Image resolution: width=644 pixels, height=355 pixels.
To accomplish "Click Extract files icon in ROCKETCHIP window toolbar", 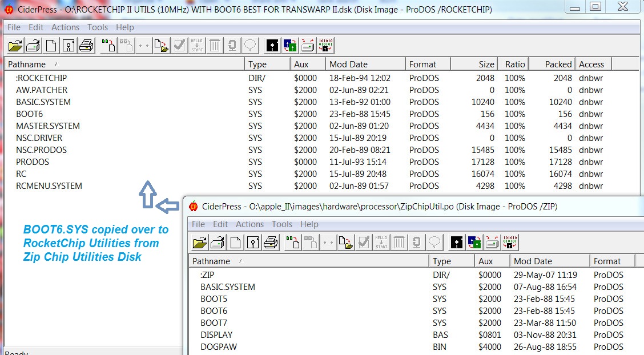I will pos(162,45).
